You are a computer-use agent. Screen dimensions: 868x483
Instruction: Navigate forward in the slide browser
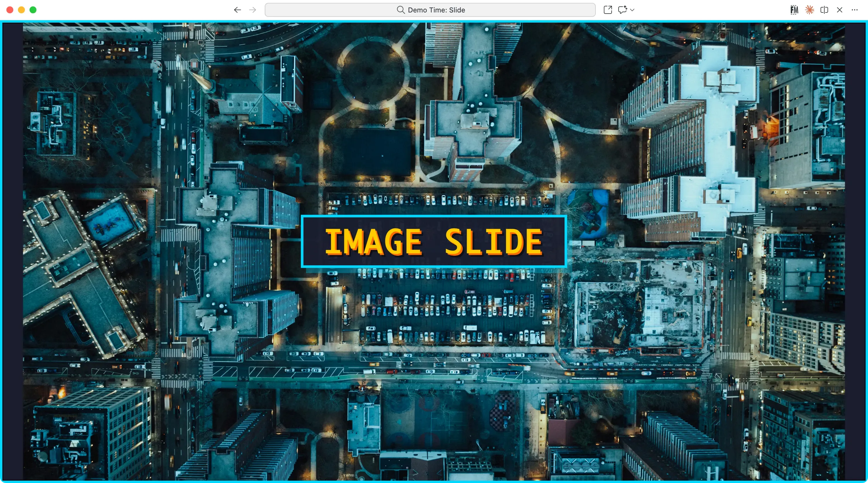[252, 10]
